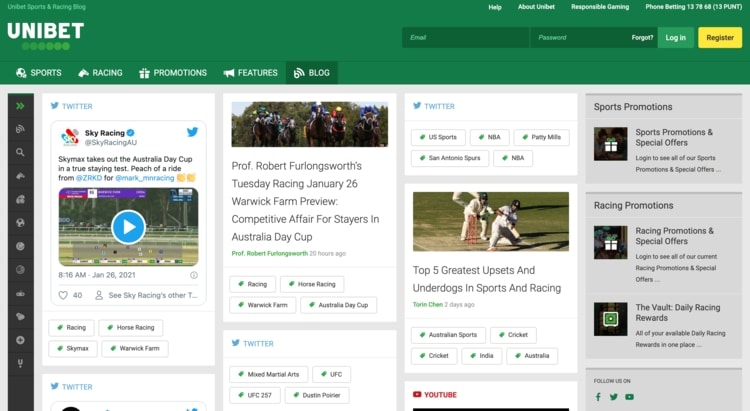The height and width of the screenshot is (411, 750).
Task: Expand the sidebar with the double-chevron icon
Action: (x=20, y=106)
